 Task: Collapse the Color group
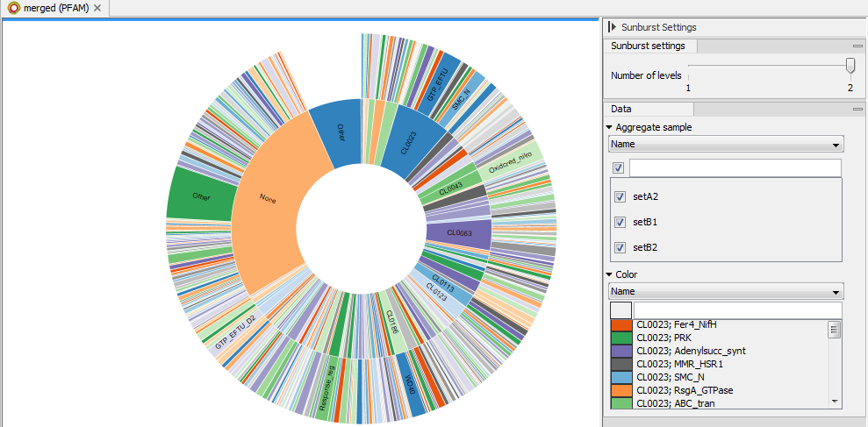click(610, 274)
